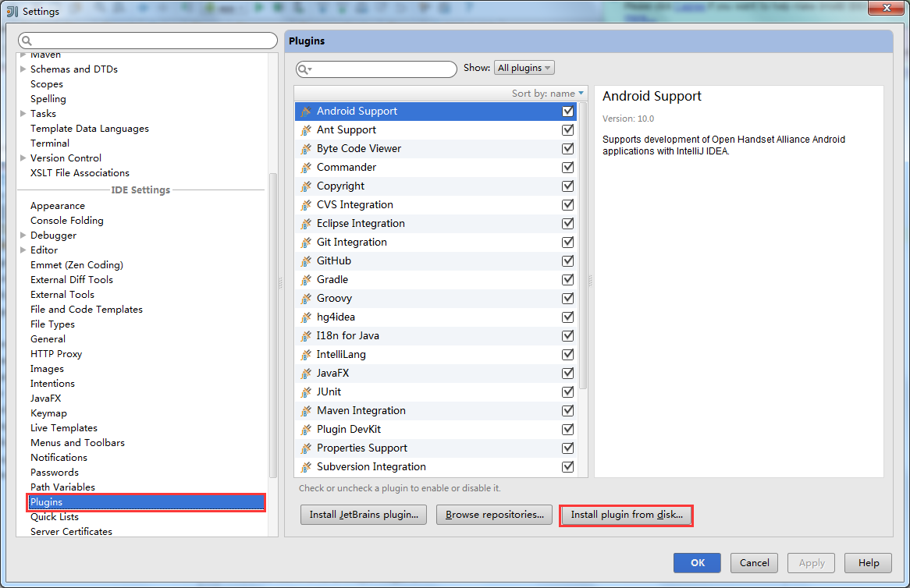Click the JavaFX plugin icon in list

tap(306, 374)
